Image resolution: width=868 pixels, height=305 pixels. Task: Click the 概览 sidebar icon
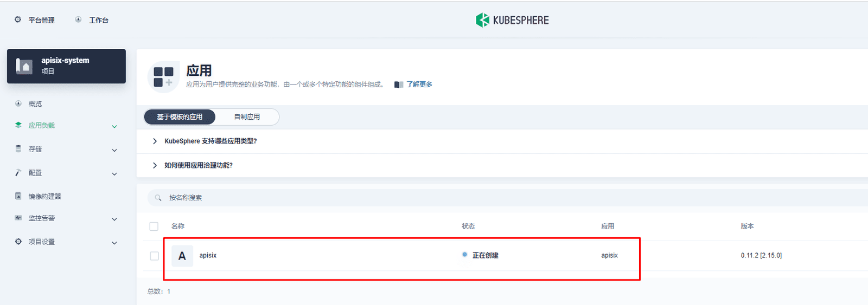18,103
